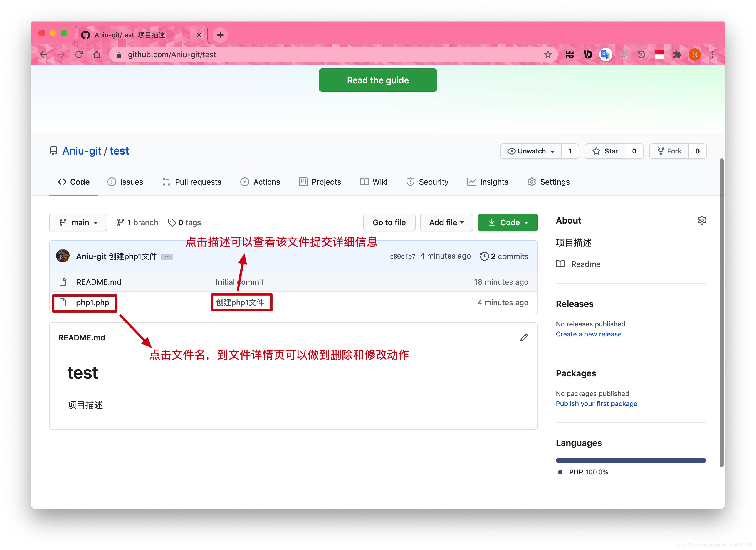Open the browser extensions puzzle icon
This screenshot has width=756, height=550.
(x=677, y=54)
